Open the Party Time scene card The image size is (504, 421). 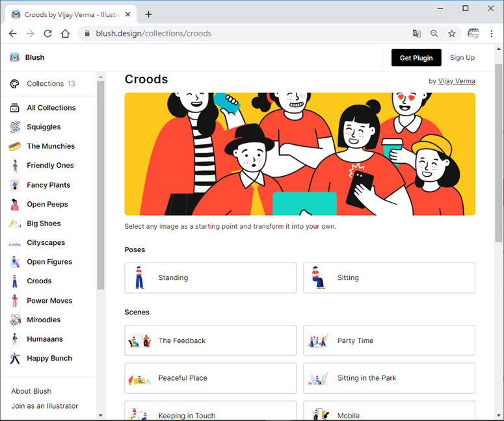(x=390, y=340)
